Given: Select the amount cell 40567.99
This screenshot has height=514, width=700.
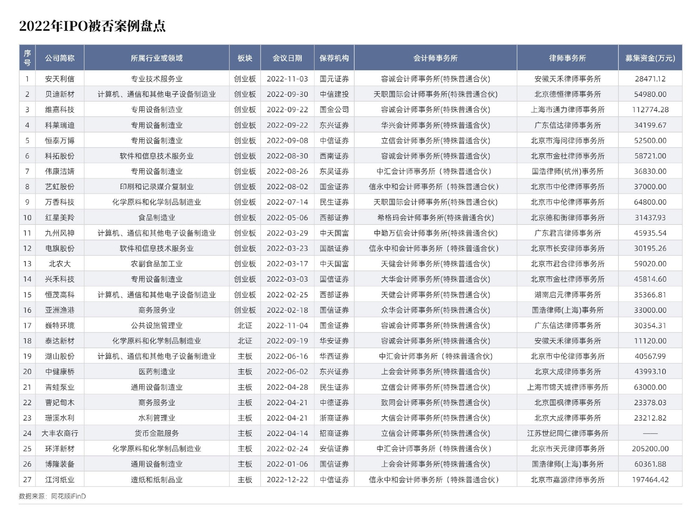Looking at the screenshot, I should (x=650, y=356).
